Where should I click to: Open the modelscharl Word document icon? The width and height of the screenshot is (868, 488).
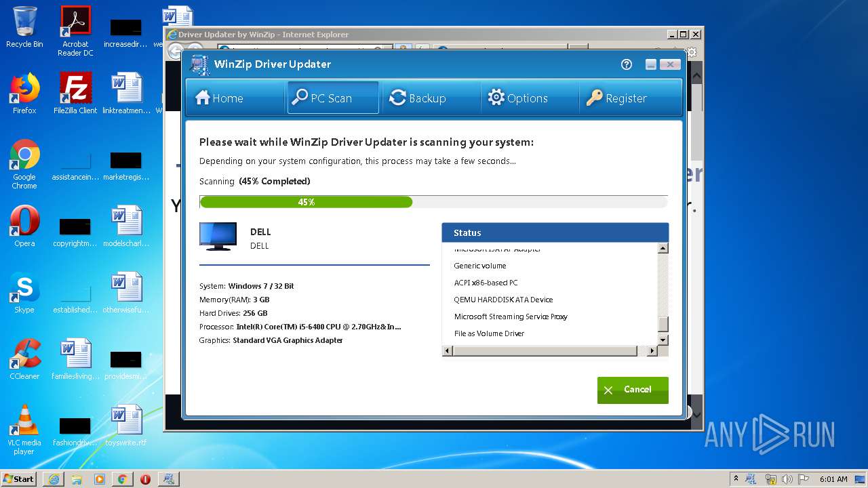127,226
